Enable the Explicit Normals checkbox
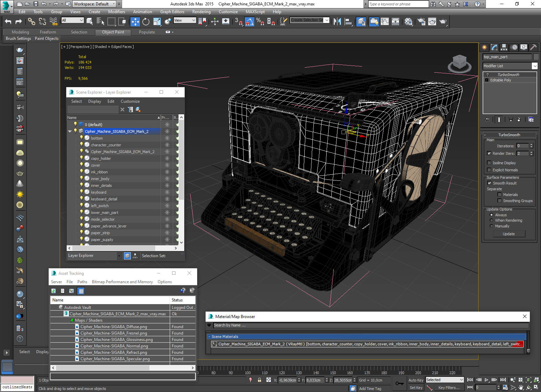The width and height of the screenshot is (541, 392). coord(489,170)
